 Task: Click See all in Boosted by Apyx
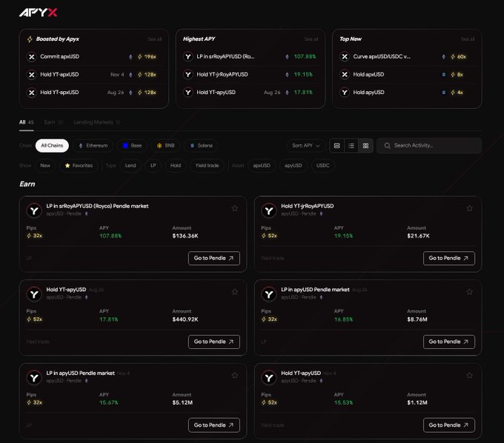pos(155,39)
